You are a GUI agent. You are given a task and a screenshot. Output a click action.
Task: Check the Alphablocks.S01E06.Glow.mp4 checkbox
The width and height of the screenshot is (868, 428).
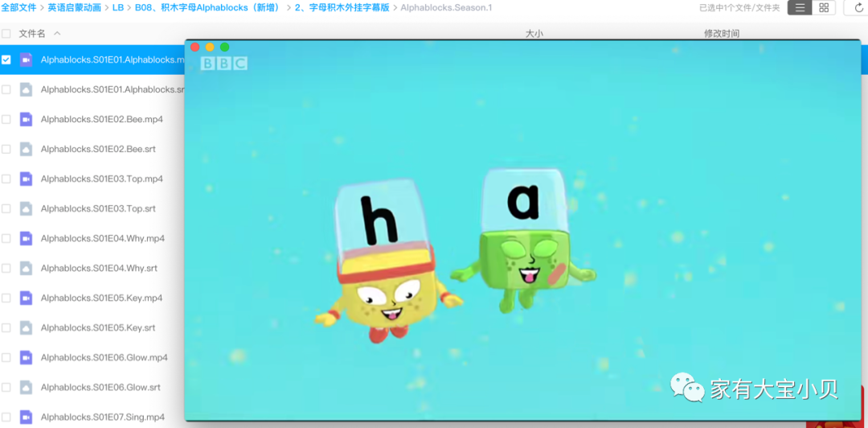coord(6,357)
